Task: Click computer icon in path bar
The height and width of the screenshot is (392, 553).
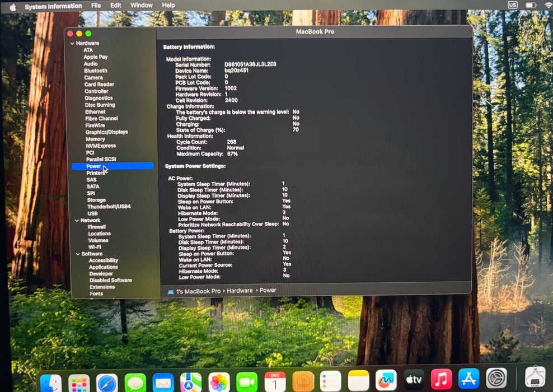Action: tap(171, 292)
